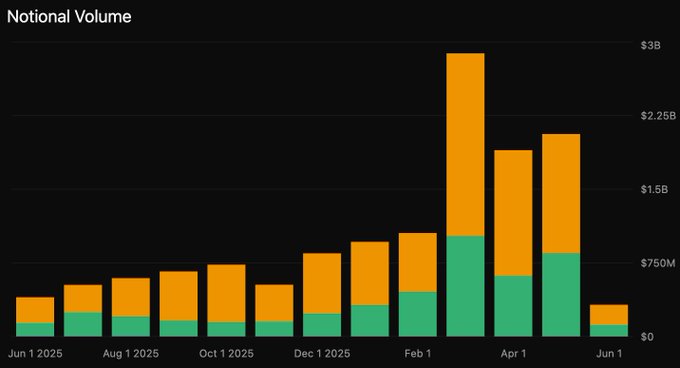This screenshot has height=368, width=680.
Task: Click the "Apr 1" date label
Action: coord(513,354)
